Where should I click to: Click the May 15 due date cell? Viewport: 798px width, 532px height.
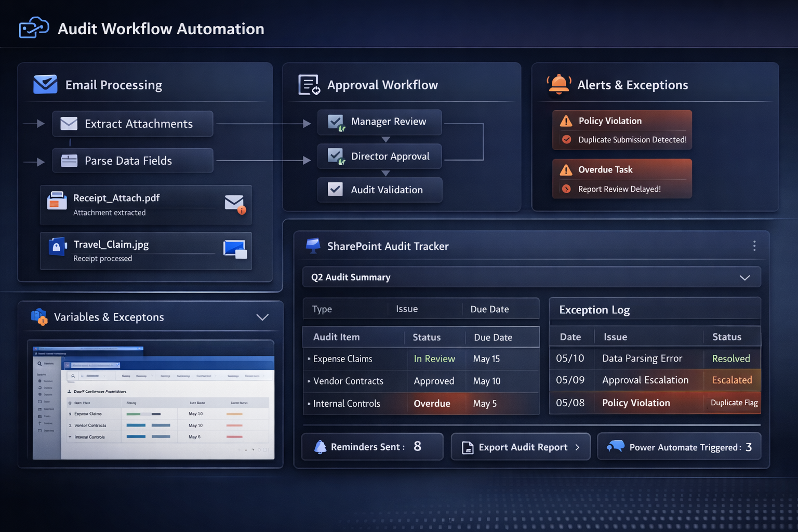click(486, 359)
